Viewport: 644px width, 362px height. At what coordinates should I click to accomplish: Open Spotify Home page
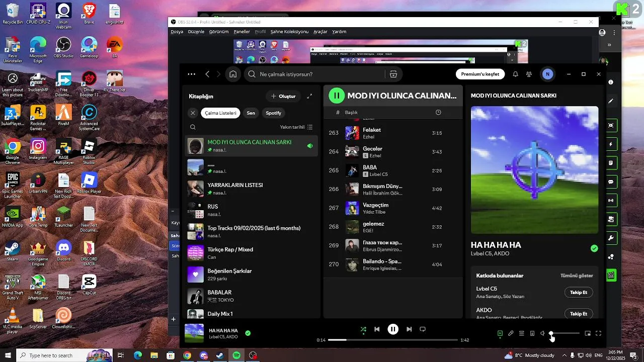click(233, 74)
